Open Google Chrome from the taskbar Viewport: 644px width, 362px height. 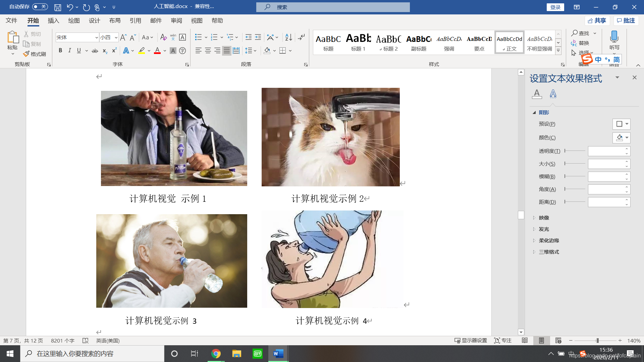pyautogui.click(x=216, y=354)
